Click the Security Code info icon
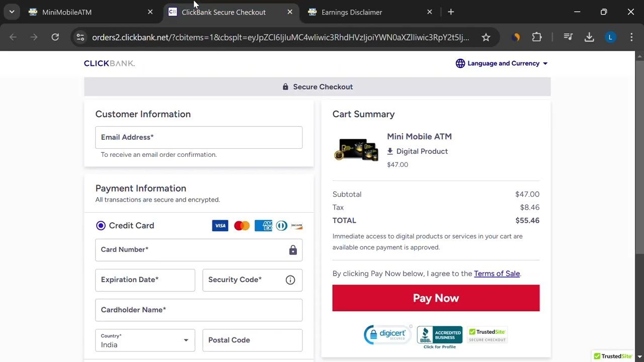Viewport: 644px width, 362px height. (290, 280)
